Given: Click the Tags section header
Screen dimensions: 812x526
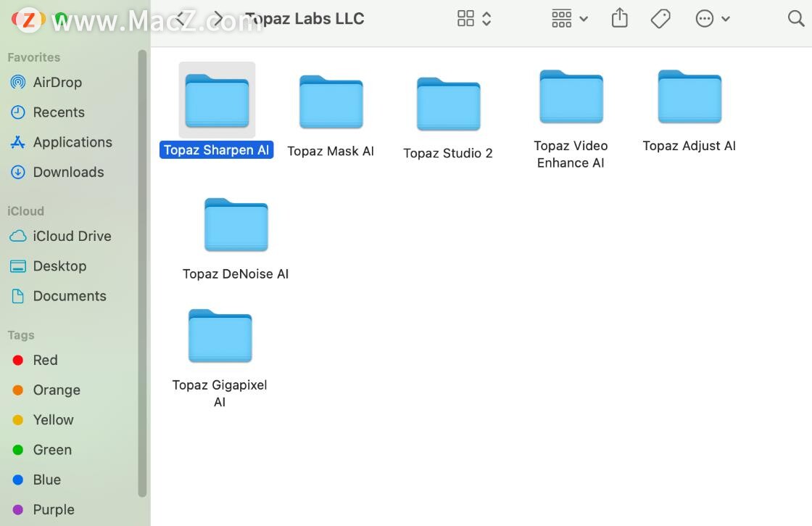Looking at the screenshot, I should point(21,335).
